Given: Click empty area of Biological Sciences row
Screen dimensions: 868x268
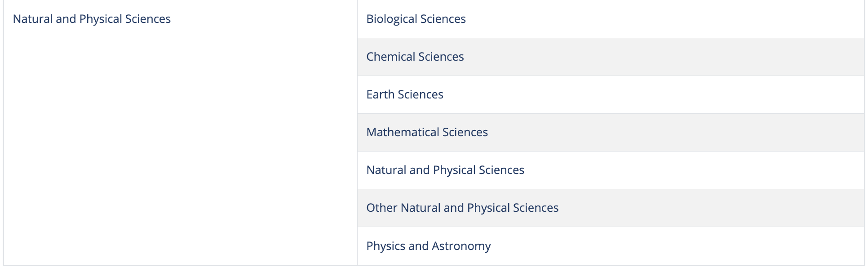Looking at the screenshot, I should pyautogui.click(x=674, y=19).
